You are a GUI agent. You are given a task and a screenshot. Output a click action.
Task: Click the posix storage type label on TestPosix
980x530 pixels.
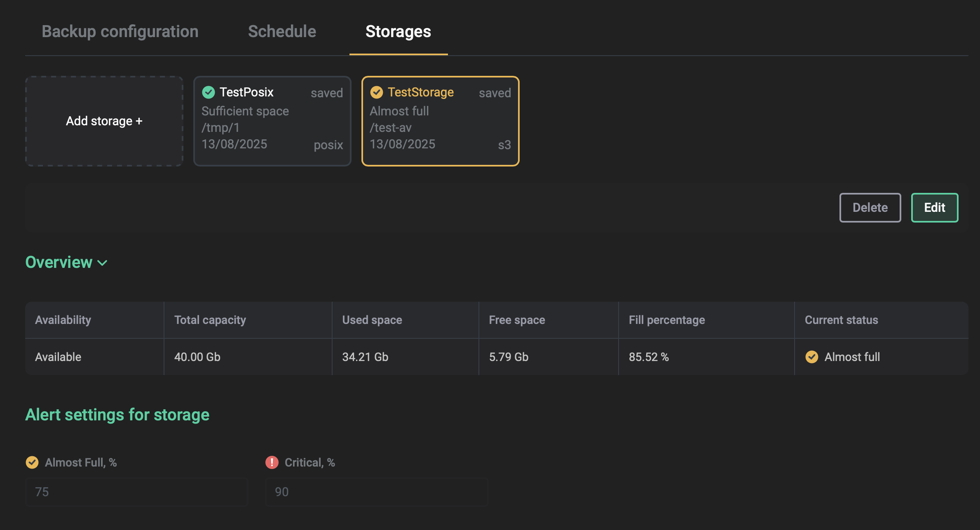coord(328,144)
